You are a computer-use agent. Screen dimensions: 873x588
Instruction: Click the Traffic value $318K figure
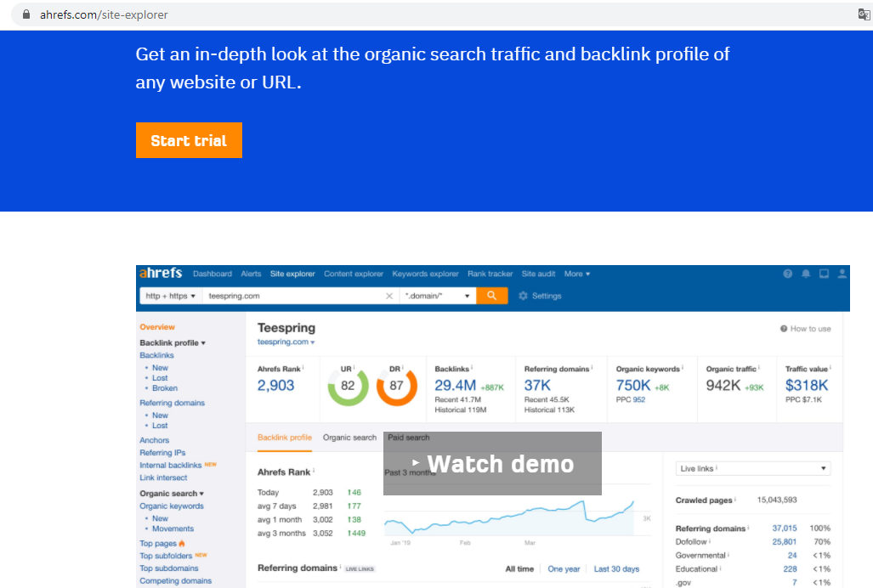(x=807, y=385)
